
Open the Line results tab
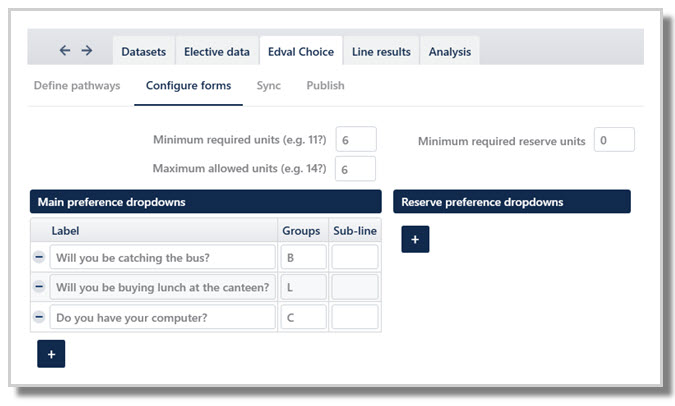point(380,52)
